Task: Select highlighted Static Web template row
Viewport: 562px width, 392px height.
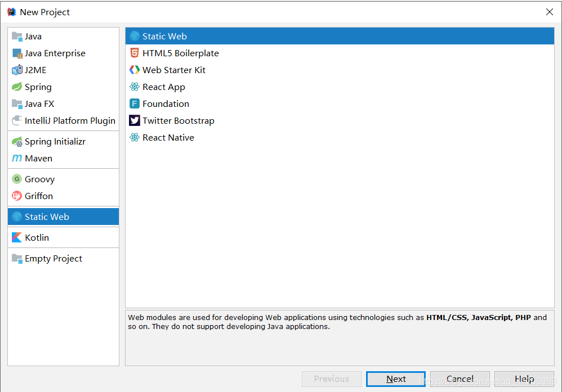Action: tap(340, 36)
